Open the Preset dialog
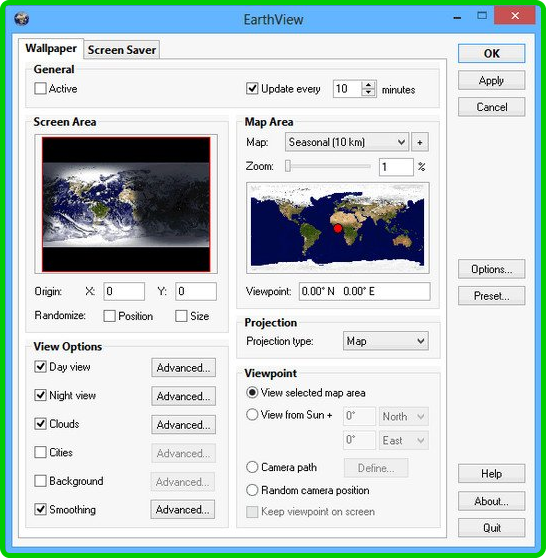546x558 pixels. tap(491, 296)
